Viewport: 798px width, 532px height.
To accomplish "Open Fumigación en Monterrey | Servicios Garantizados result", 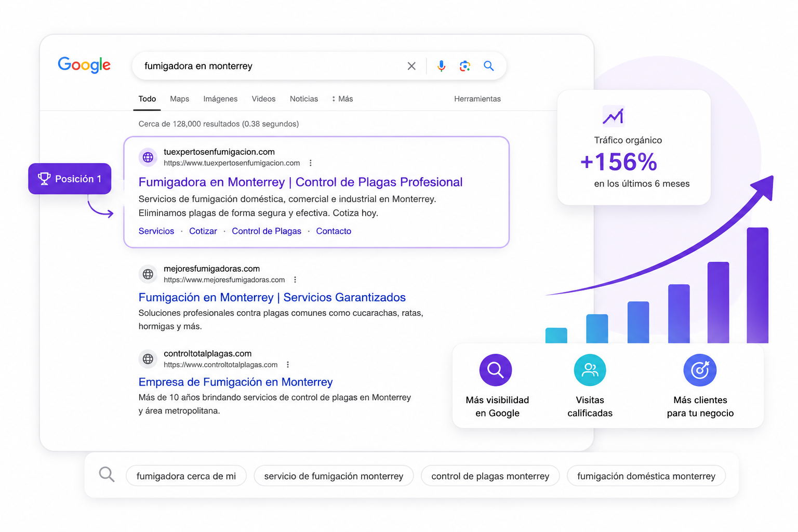I will click(x=272, y=298).
